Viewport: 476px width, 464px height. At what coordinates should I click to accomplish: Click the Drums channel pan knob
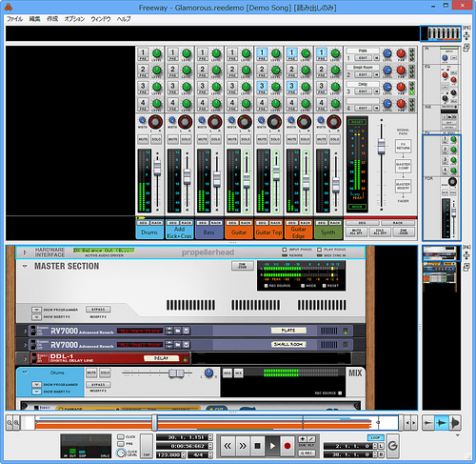[155, 122]
